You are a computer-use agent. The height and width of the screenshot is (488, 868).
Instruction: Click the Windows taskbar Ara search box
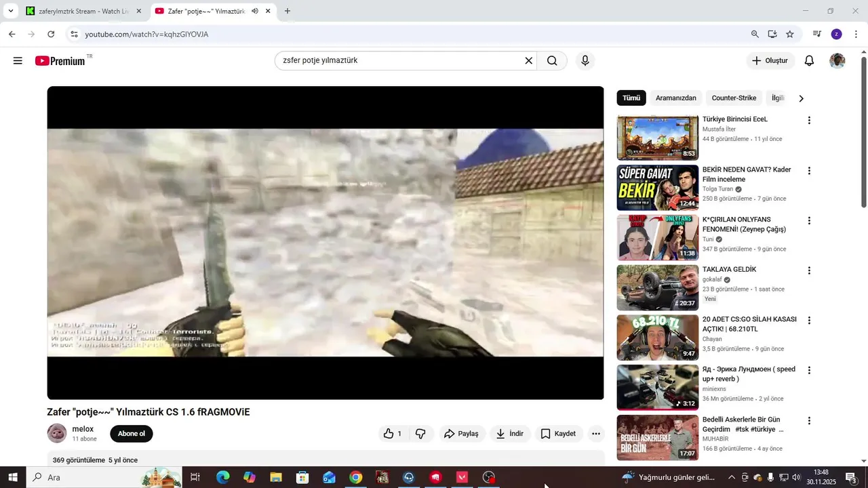point(104,477)
